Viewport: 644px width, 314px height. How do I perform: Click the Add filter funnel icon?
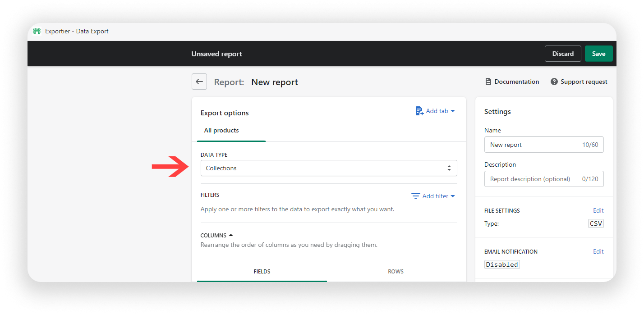tap(415, 196)
